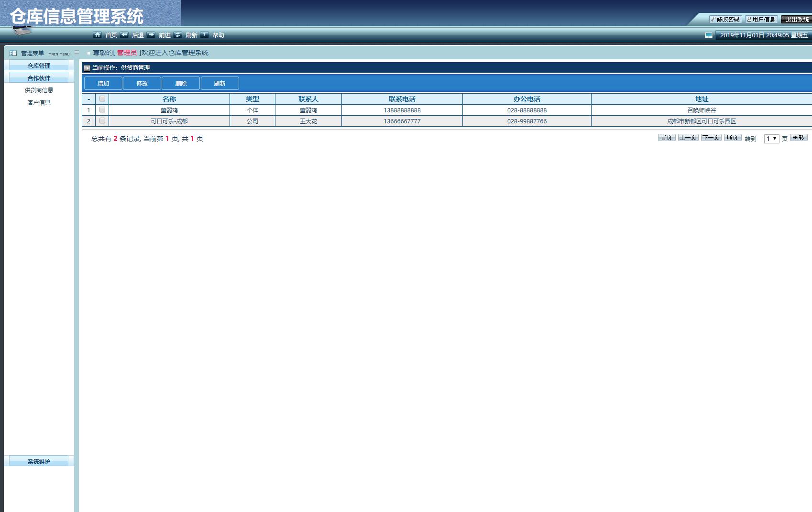Click 管理员 in welcome message
This screenshot has width=812, height=512.
[127, 53]
